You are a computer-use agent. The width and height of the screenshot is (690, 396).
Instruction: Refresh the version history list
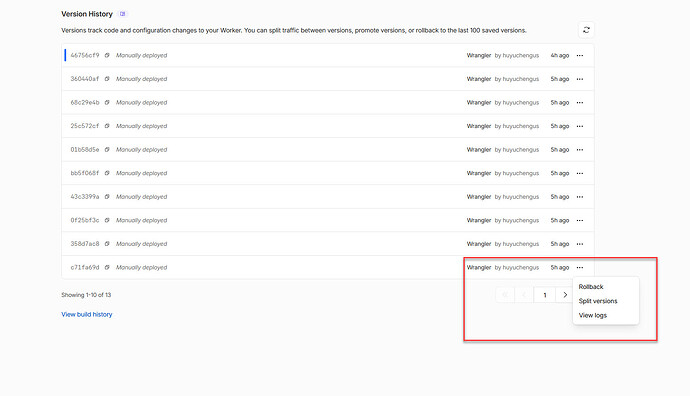586,30
